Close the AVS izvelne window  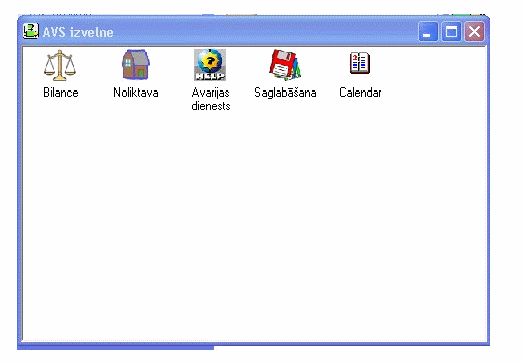(474, 32)
